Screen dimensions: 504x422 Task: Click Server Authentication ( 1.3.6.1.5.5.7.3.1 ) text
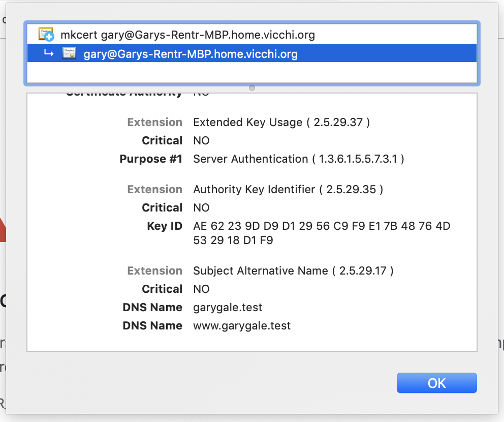[299, 159]
